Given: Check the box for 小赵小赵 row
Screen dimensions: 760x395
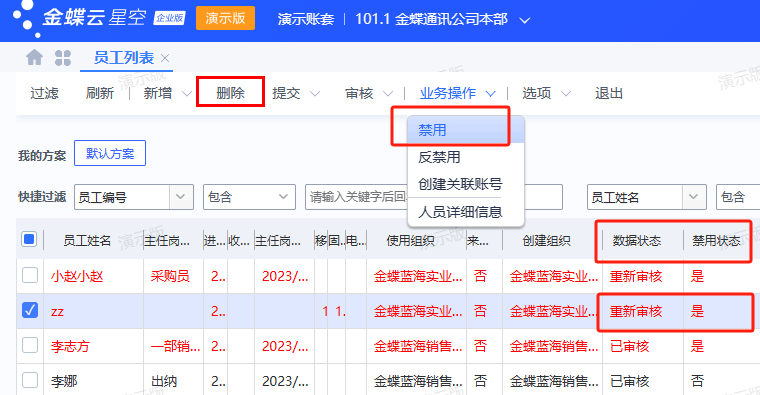Looking at the screenshot, I should [x=30, y=275].
